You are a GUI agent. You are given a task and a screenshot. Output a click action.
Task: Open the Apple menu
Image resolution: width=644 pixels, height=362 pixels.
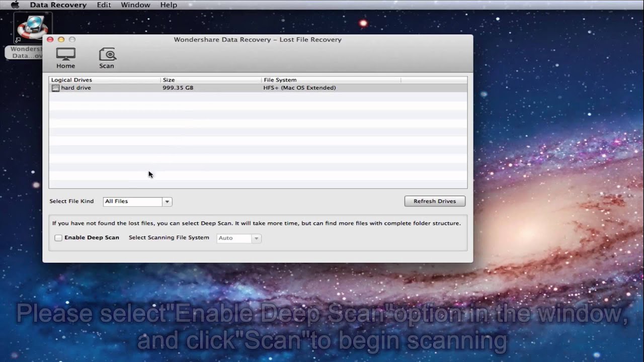coord(15,5)
